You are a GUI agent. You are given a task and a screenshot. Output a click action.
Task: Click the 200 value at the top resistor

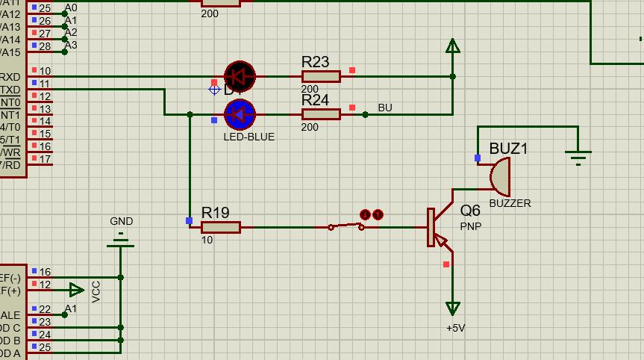[210, 13]
